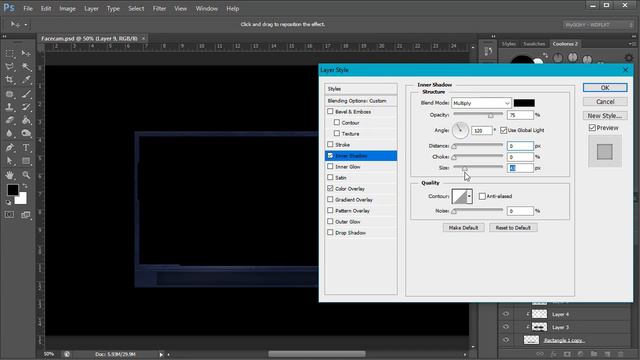Viewport: 640px width, 360px height.
Task: Uncheck the Color Overlay checkbox
Action: pos(330,188)
